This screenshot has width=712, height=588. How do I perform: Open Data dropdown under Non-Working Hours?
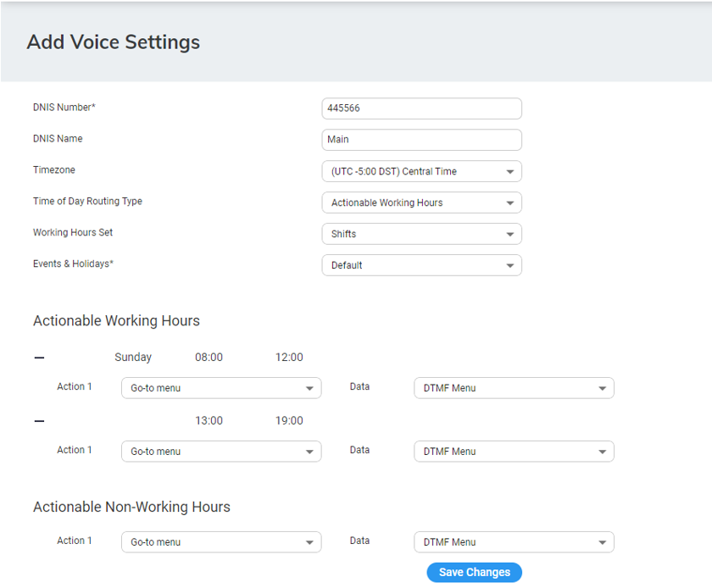514,542
